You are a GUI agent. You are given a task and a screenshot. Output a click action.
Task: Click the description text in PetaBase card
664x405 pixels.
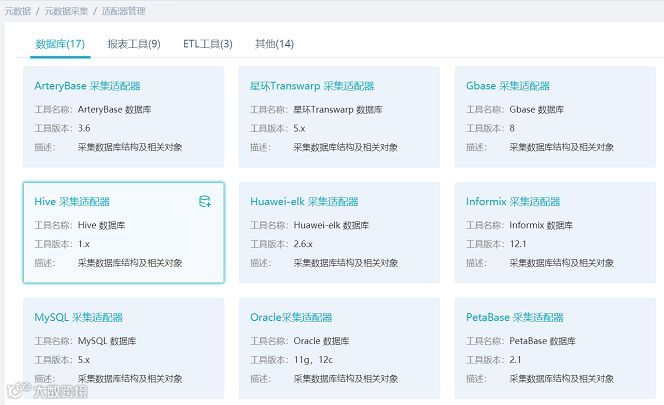[x=562, y=379]
